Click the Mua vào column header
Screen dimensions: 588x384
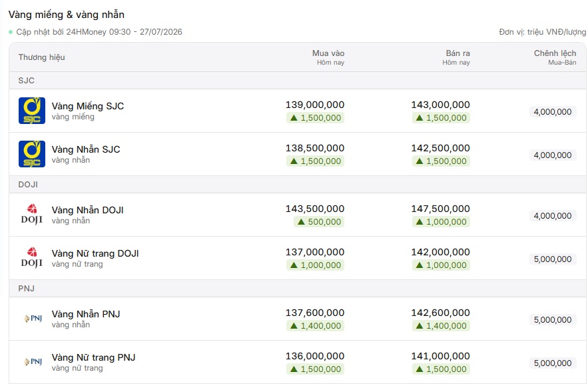pos(328,57)
